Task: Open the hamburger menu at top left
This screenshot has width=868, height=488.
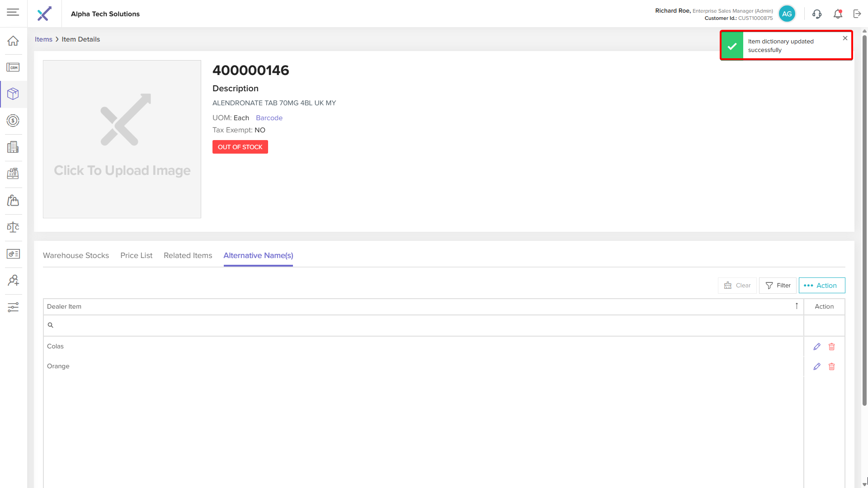Action: click(x=13, y=12)
